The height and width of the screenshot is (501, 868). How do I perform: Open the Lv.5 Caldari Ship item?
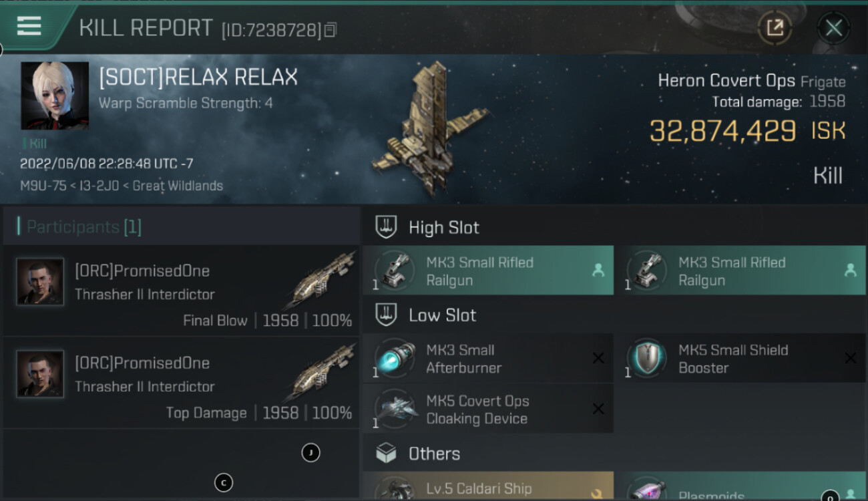(x=488, y=486)
